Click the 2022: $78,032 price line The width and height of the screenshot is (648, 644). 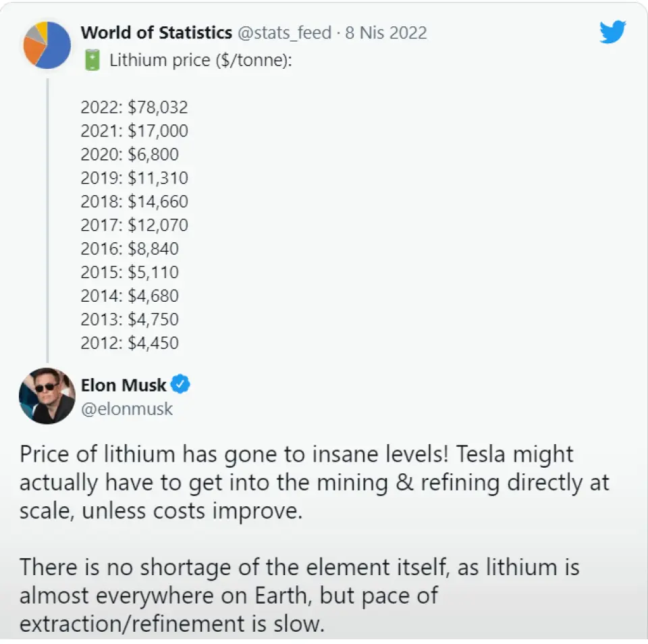pos(134,107)
